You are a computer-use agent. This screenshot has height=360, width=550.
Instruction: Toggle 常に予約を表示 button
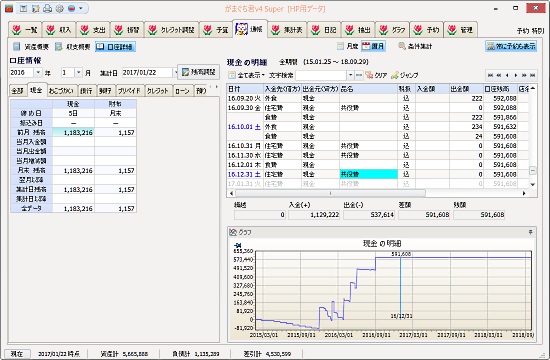pyautogui.click(x=511, y=46)
